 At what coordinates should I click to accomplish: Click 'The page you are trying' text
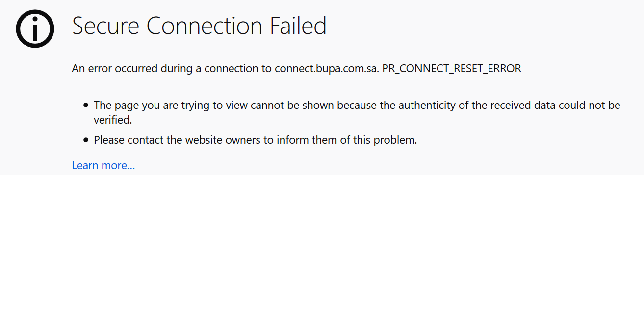[x=147, y=106]
